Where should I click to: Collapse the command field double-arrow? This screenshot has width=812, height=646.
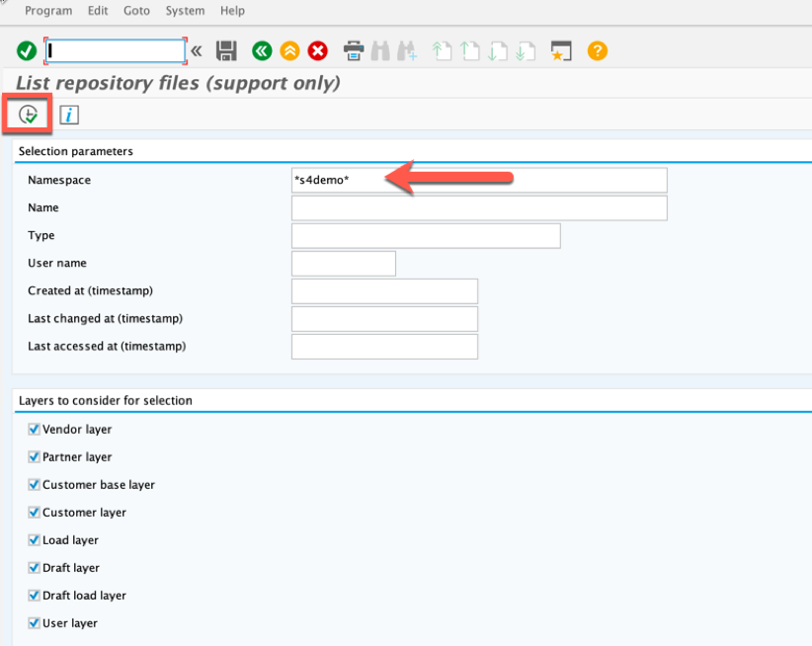[197, 51]
